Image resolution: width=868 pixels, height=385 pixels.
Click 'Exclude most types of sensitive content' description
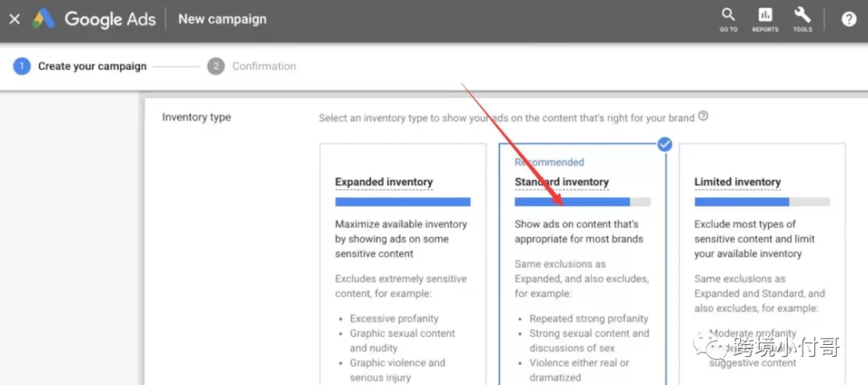[x=754, y=239]
